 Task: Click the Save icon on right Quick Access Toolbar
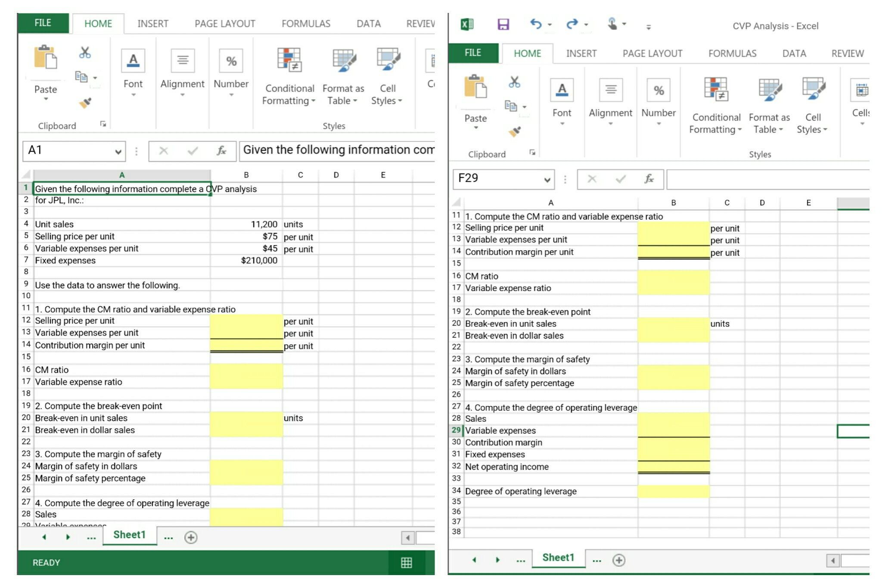coord(502,25)
